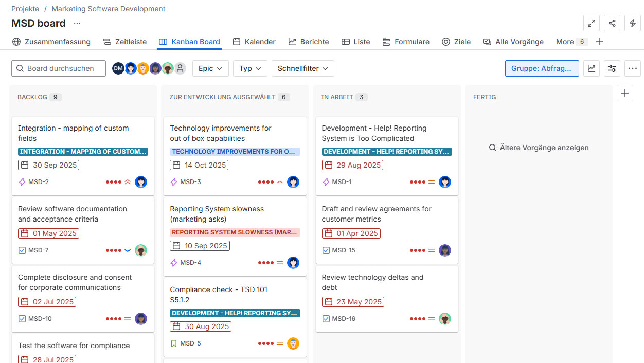
Task: Open the Alle Vorgänge tab
Action: tap(513, 42)
